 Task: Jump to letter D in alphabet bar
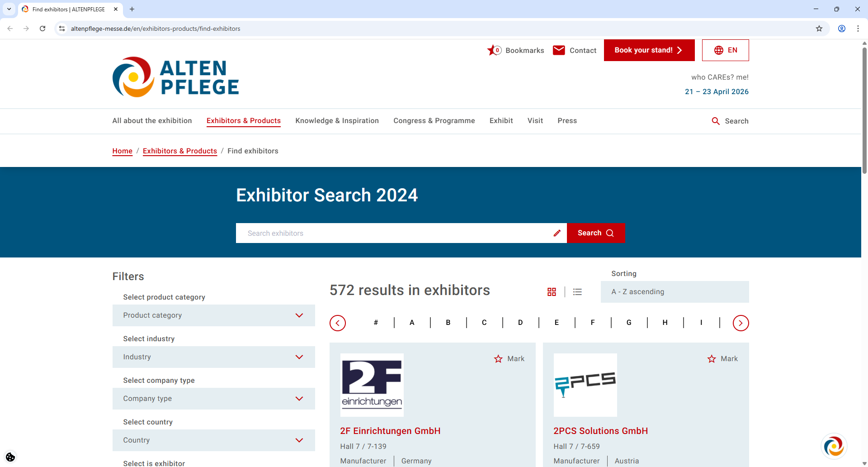pos(520,322)
